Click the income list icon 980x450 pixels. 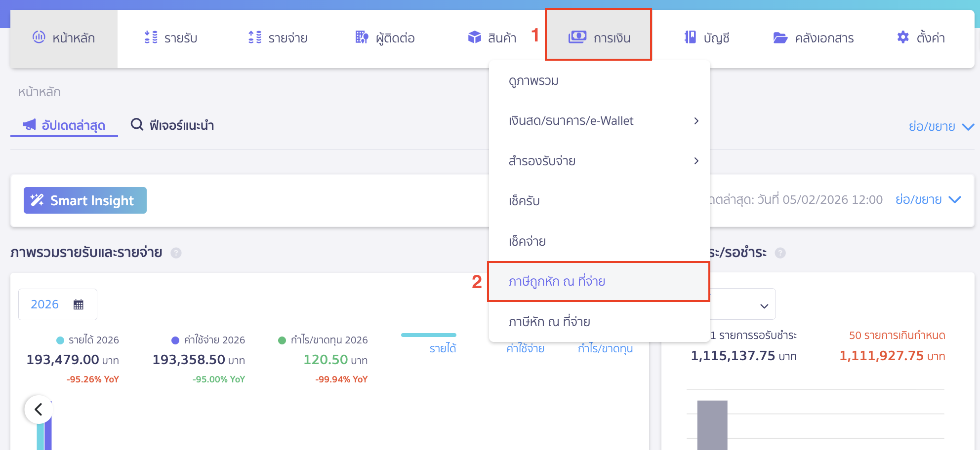(x=151, y=37)
